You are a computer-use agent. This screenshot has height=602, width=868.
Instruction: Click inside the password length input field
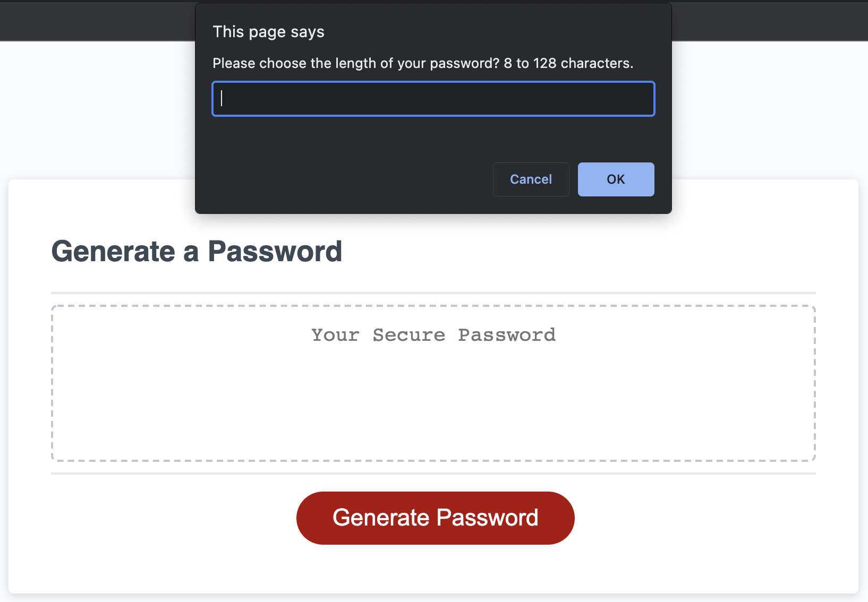(x=433, y=99)
